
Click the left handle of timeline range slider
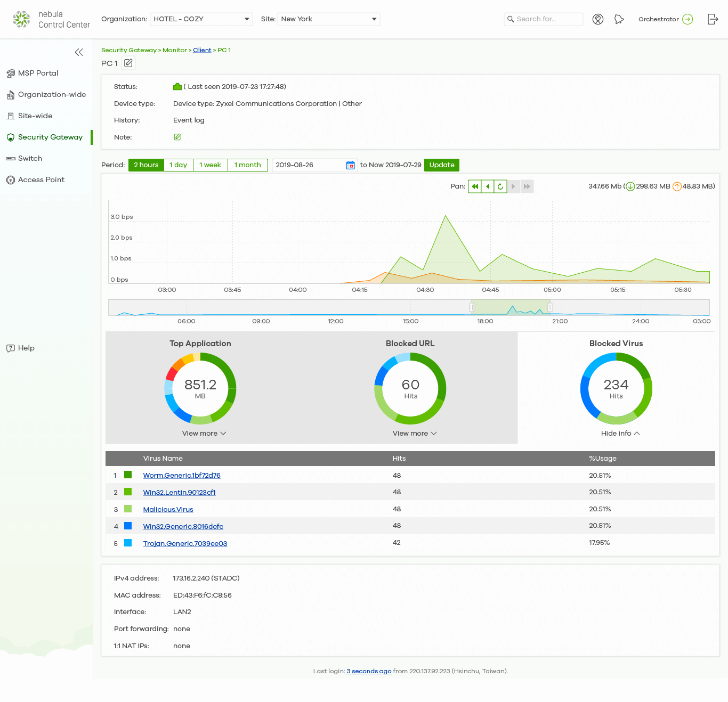[472, 307]
